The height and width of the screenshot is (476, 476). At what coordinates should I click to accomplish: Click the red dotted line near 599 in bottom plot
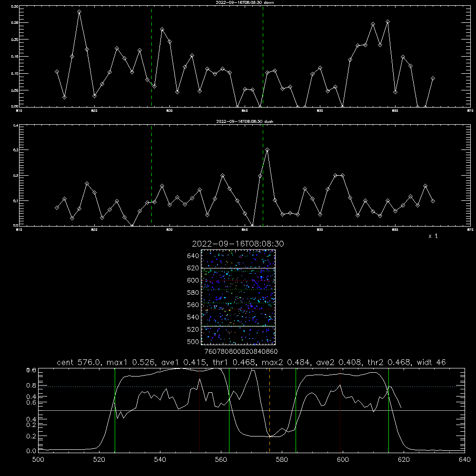click(340, 410)
